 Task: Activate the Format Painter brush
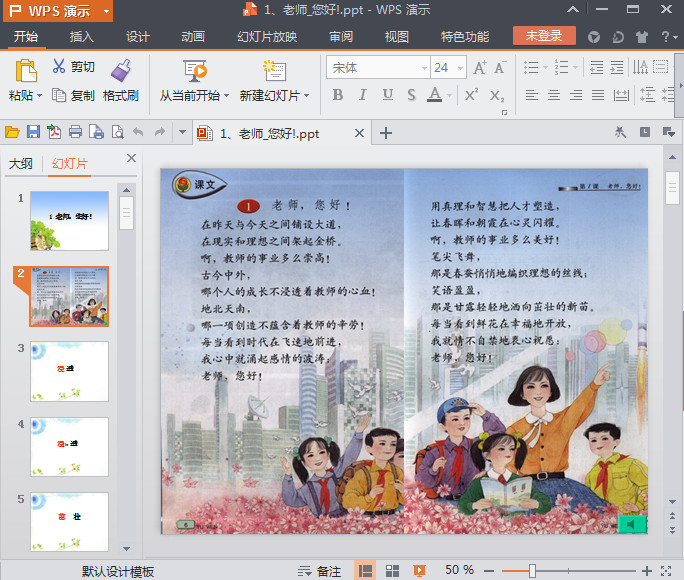120,71
